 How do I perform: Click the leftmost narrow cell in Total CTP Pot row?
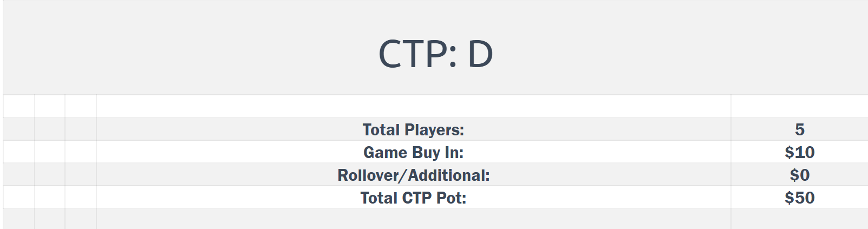(x=18, y=198)
